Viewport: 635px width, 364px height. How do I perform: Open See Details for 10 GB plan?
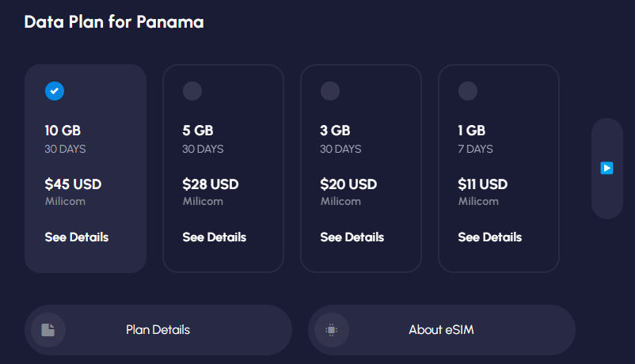[77, 237]
